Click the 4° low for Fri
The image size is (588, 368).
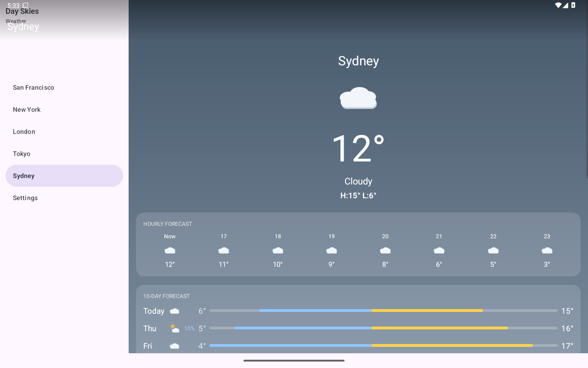click(x=202, y=346)
